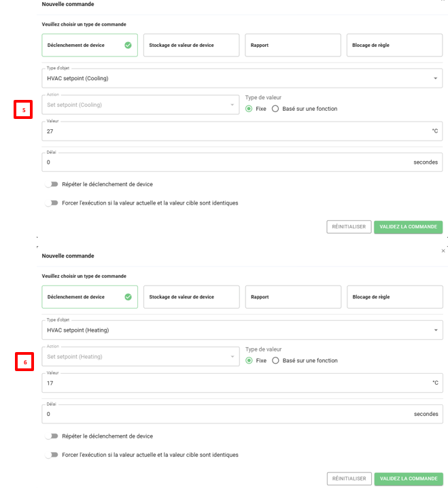Choose 'Blocage de règle' in the Cooling form

(x=394, y=46)
